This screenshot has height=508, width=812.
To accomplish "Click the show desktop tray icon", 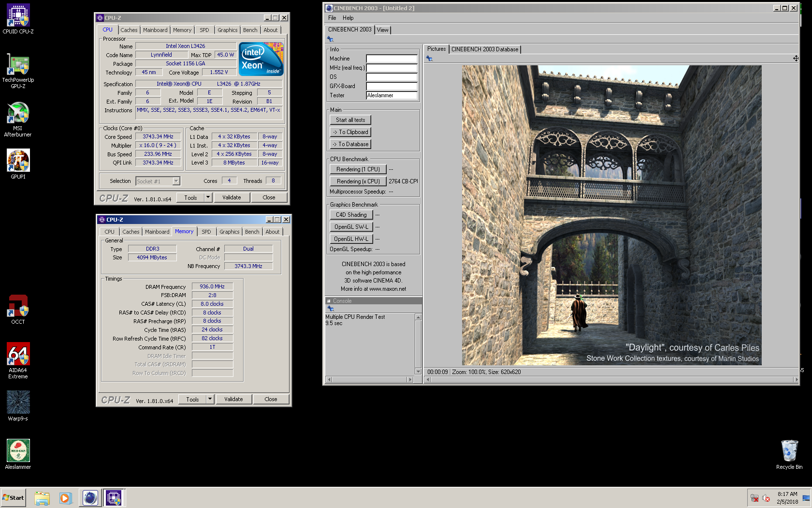I will tap(806, 498).
